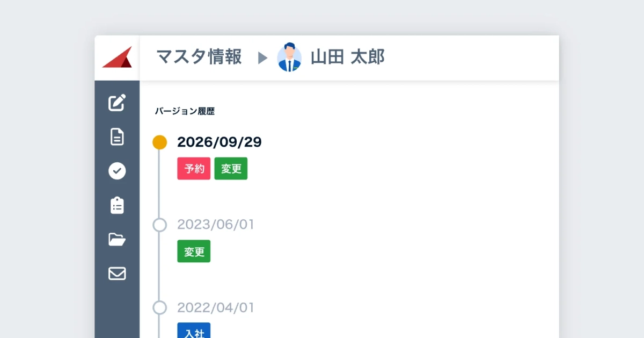Open the folder icon in sidebar

coord(117,239)
